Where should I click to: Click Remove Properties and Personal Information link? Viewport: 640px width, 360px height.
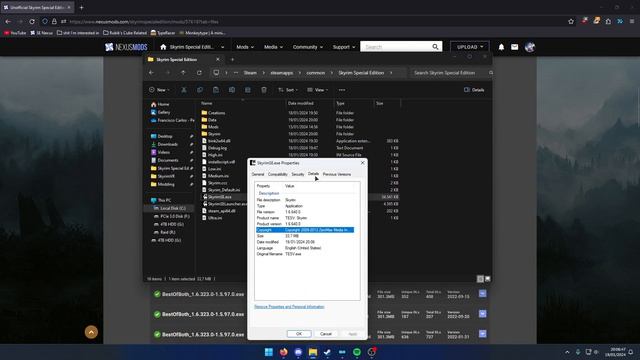point(289,307)
